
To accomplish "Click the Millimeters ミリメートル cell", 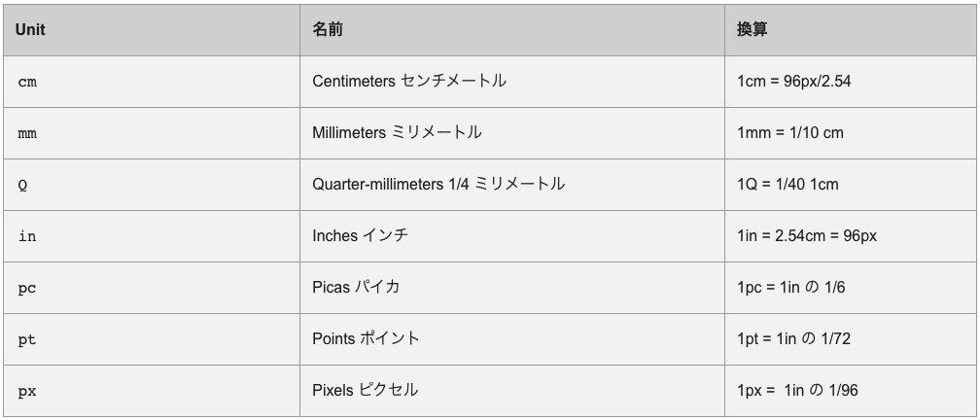I will (x=511, y=133).
